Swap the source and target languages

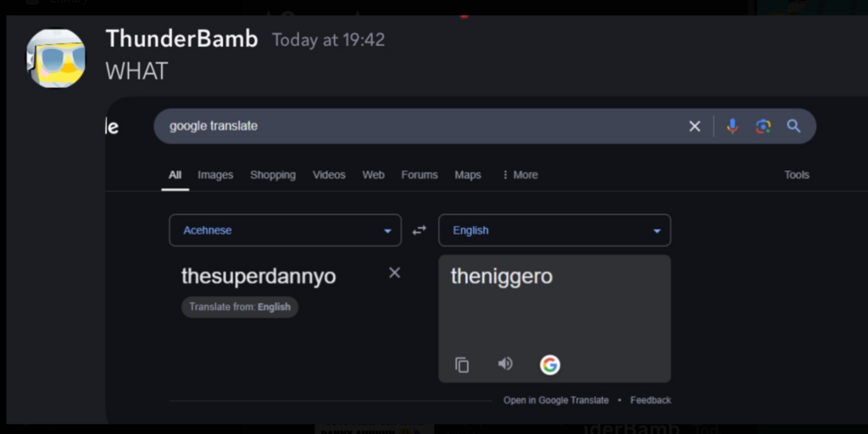[419, 231]
